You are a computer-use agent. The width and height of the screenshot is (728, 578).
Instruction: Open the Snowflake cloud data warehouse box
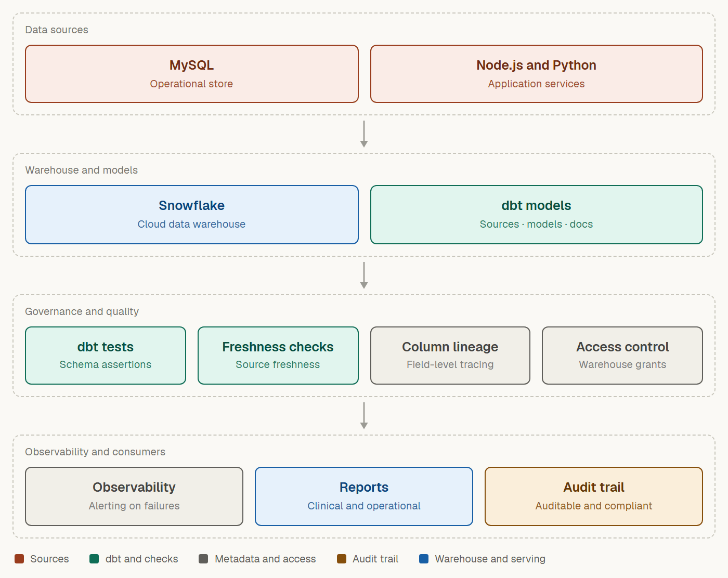(192, 215)
